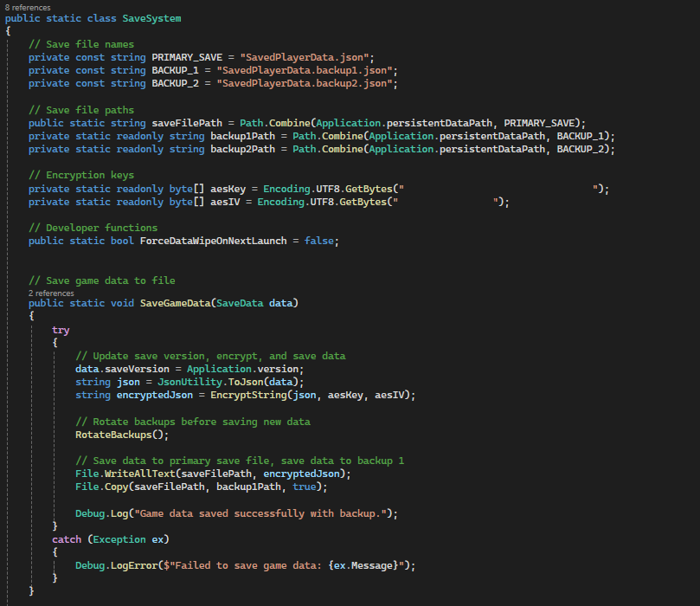Click the Exception type in catch clause
The height and width of the screenshot is (606, 700).
pos(119,539)
